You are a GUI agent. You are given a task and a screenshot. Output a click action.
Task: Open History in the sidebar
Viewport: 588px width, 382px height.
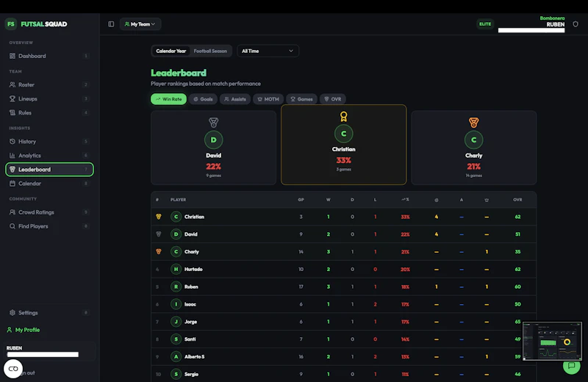point(49,141)
